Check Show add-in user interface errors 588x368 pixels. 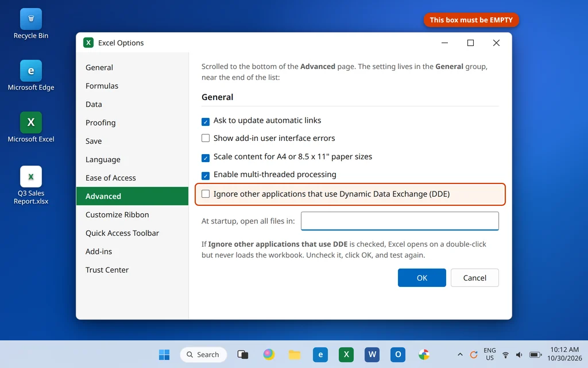point(206,138)
